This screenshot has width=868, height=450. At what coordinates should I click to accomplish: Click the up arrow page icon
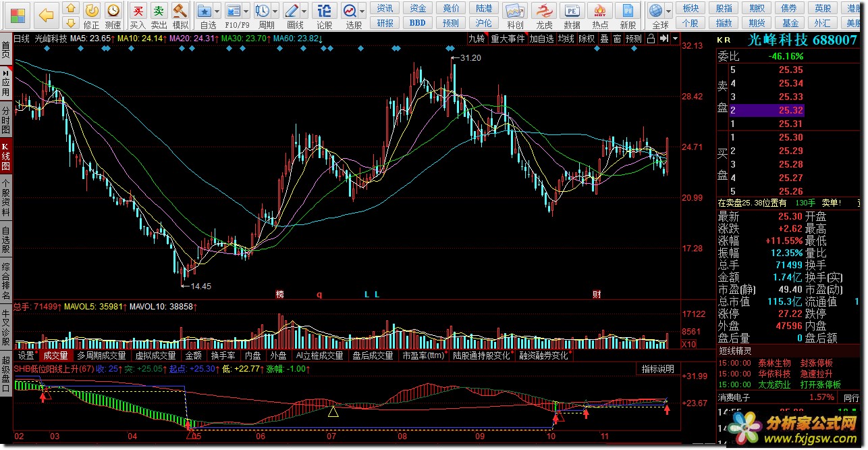[x=70, y=9]
